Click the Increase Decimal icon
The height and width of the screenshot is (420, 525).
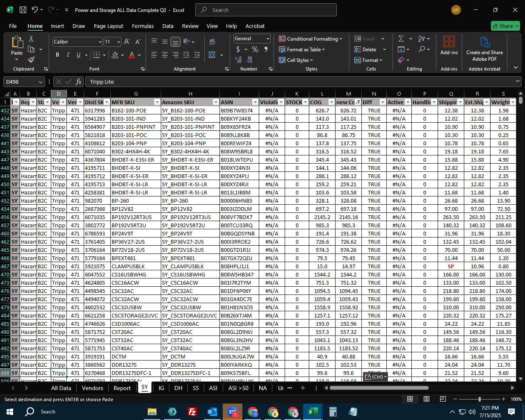[x=238, y=60]
